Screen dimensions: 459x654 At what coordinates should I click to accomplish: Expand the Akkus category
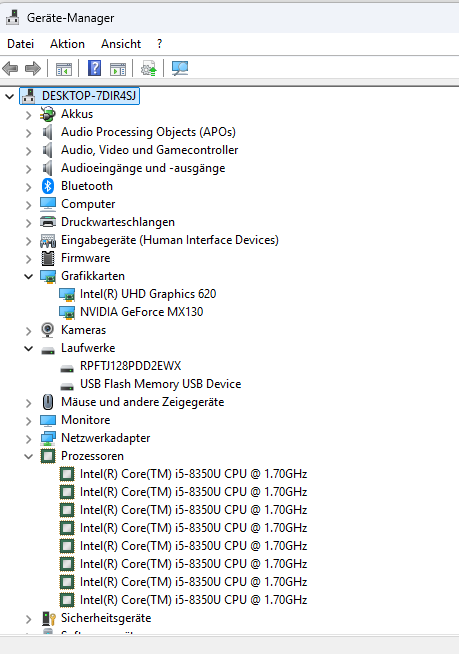(x=28, y=115)
